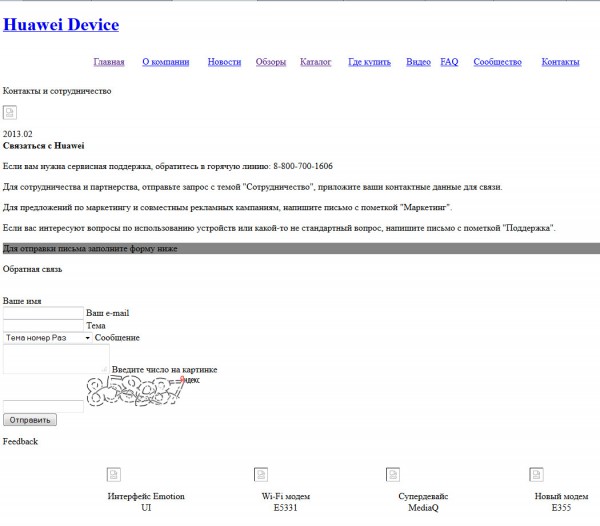This screenshot has width=600, height=526.
Task: Go to the О компании page
Action: (x=165, y=62)
